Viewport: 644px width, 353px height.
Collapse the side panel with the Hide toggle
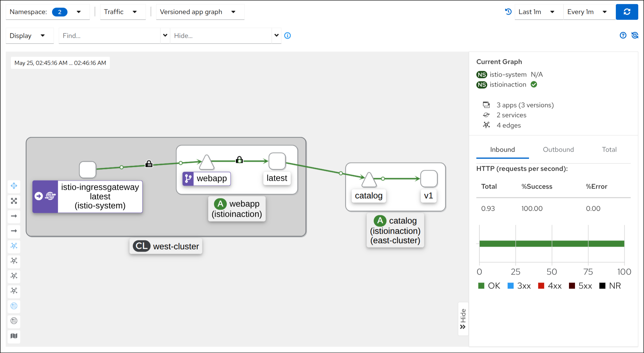coord(463,319)
